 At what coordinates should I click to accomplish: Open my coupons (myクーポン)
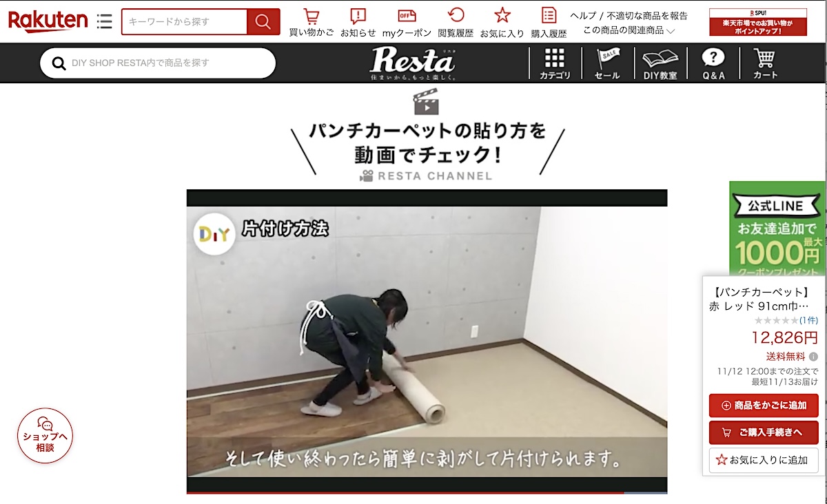[407, 22]
